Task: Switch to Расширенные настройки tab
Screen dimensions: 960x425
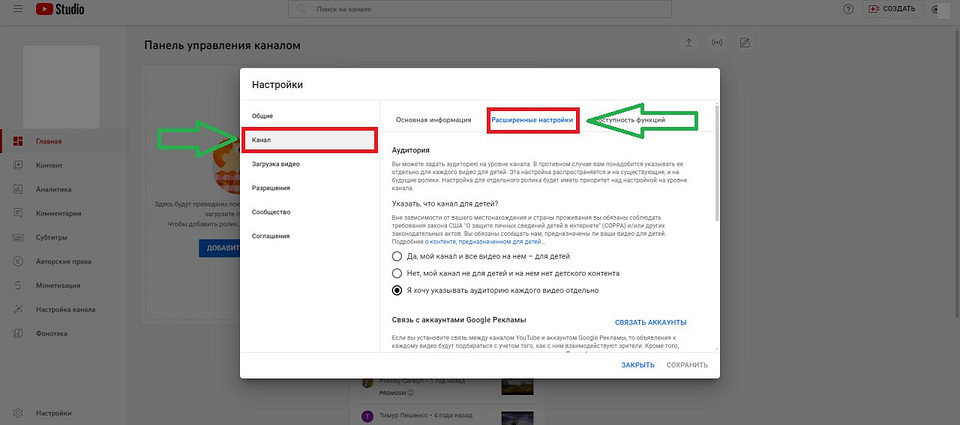Action: pyautogui.click(x=532, y=120)
